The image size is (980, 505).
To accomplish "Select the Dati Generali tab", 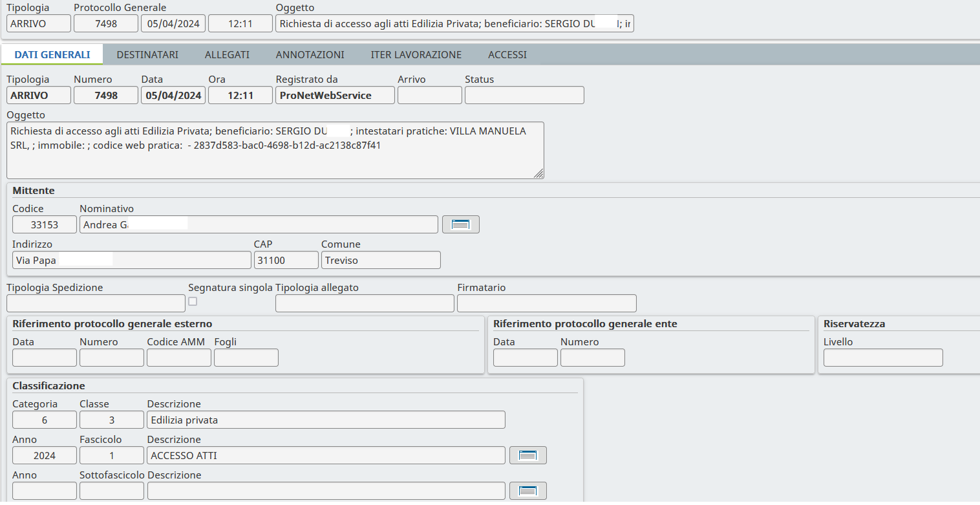I will (52, 55).
